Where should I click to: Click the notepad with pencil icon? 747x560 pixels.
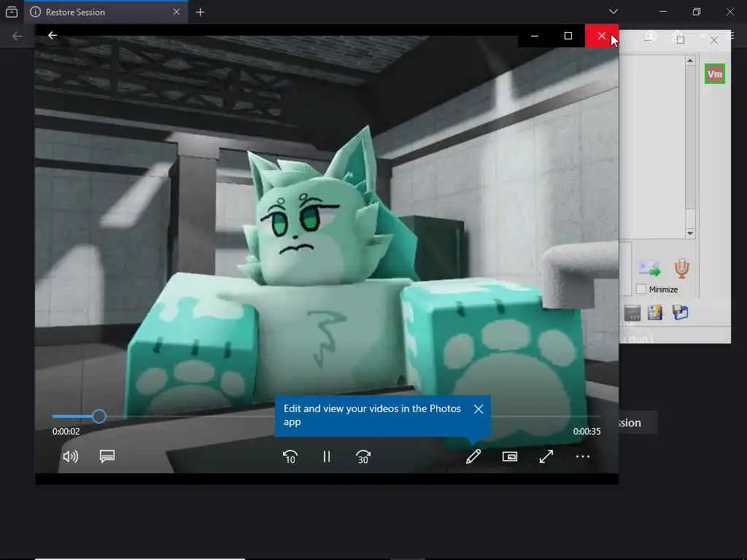655,313
